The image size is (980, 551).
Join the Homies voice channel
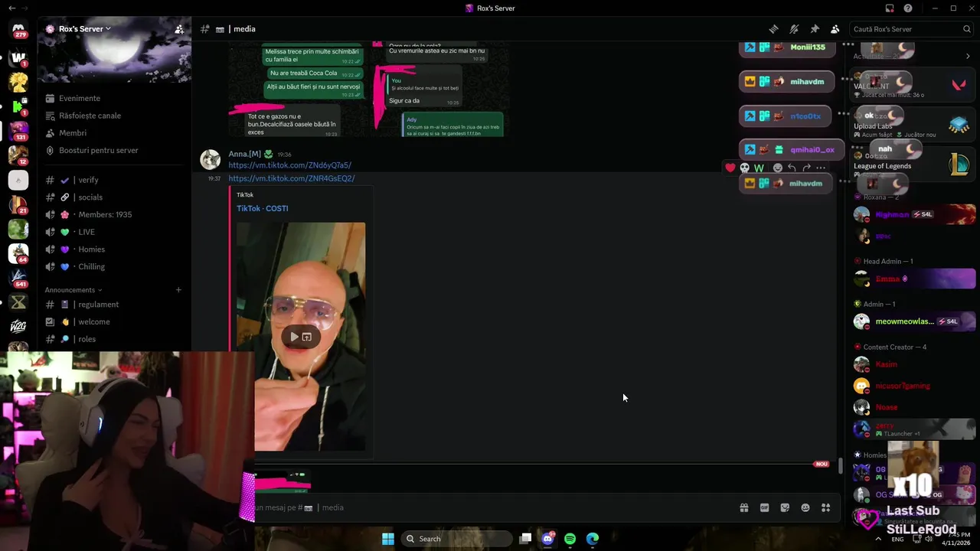click(115, 249)
